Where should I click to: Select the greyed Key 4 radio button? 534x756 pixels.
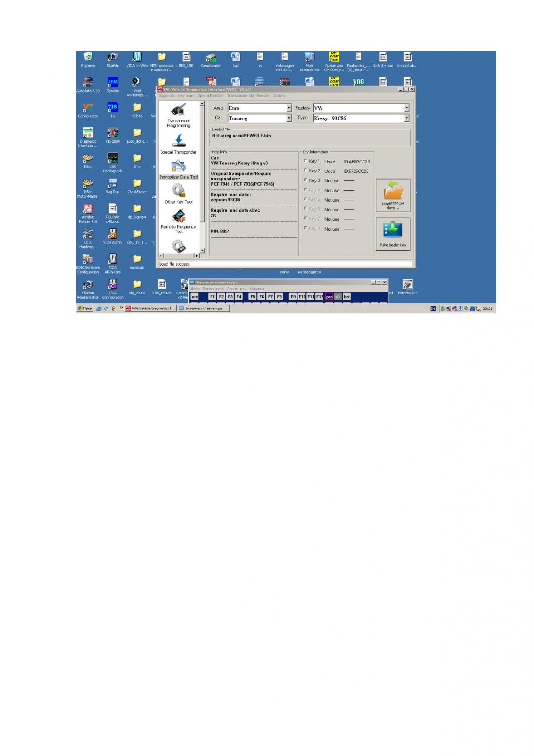click(305, 190)
